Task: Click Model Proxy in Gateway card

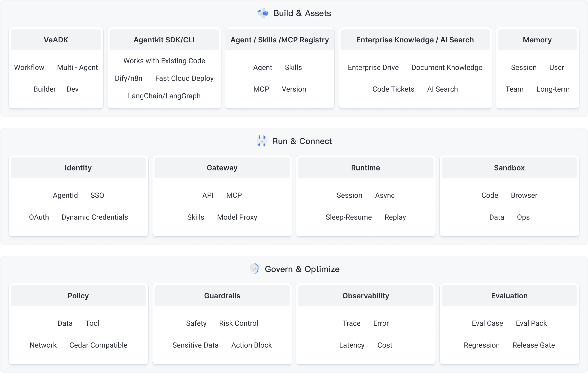Action: 237,217
